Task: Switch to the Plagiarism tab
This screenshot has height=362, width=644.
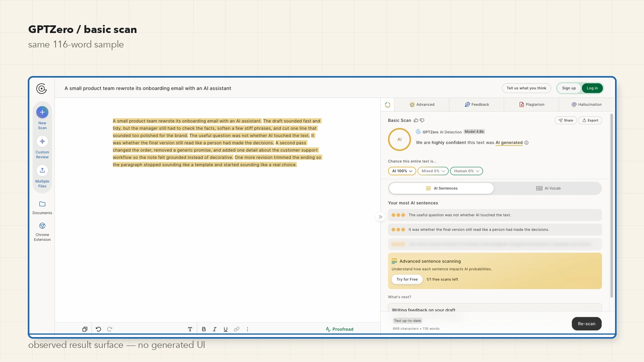Action: click(531, 105)
